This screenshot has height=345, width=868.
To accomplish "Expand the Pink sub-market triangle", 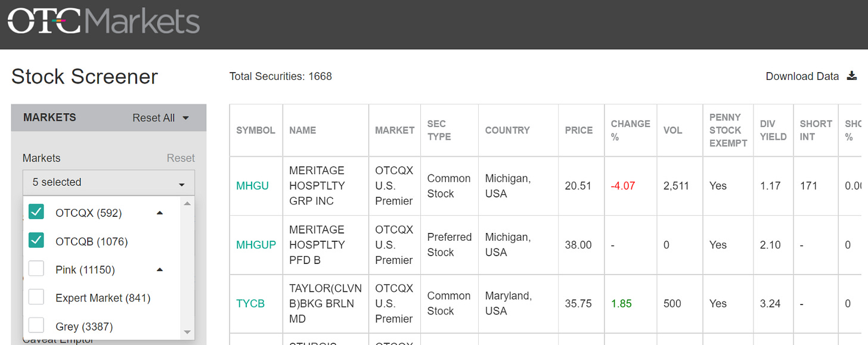I will click(159, 270).
